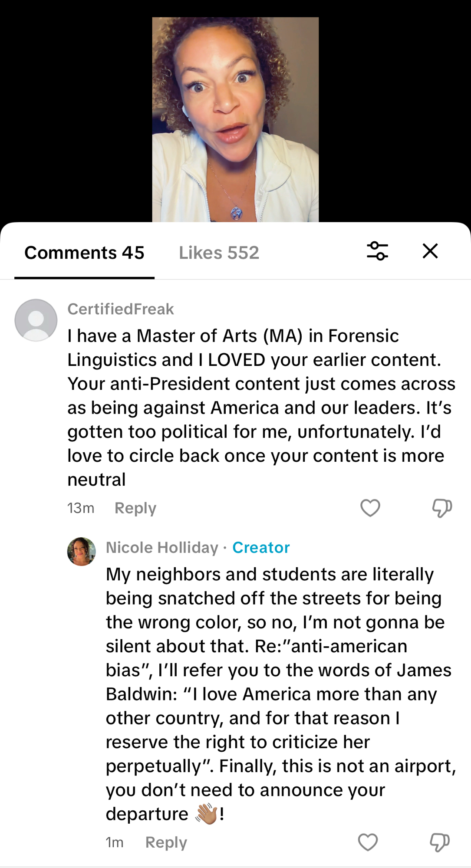Switch to the Likes 552 tab
Viewport: 471px width, 868px height.
(219, 253)
